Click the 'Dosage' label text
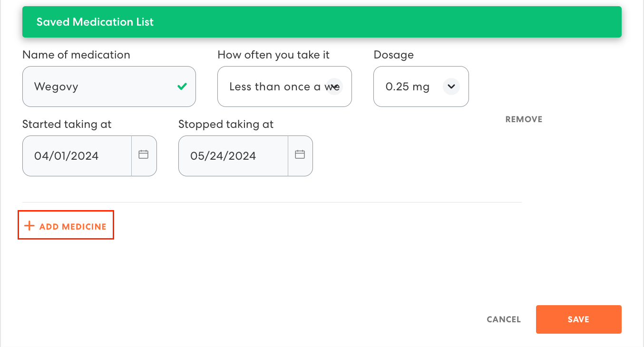 click(393, 55)
